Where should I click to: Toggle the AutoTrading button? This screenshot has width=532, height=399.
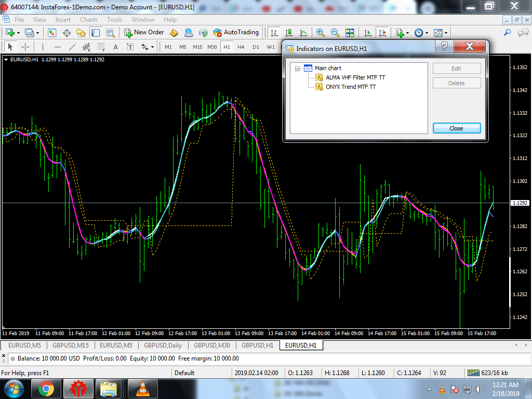click(236, 32)
